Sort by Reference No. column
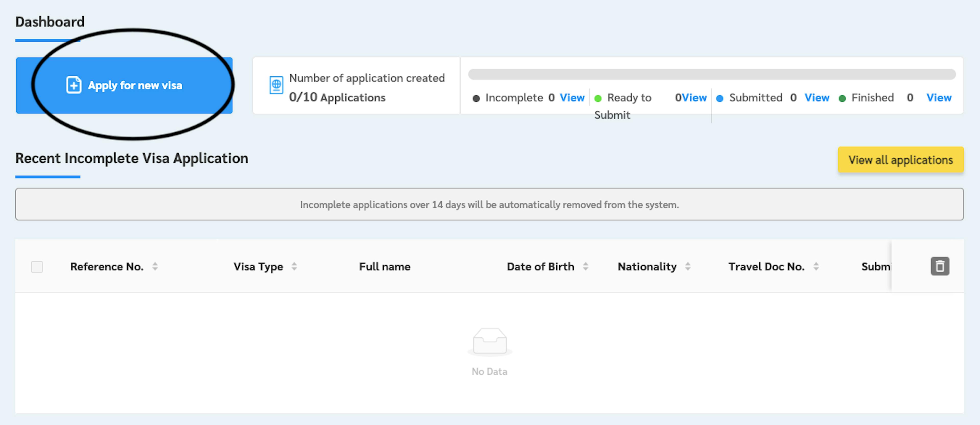This screenshot has height=425, width=980. coord(155,267)
